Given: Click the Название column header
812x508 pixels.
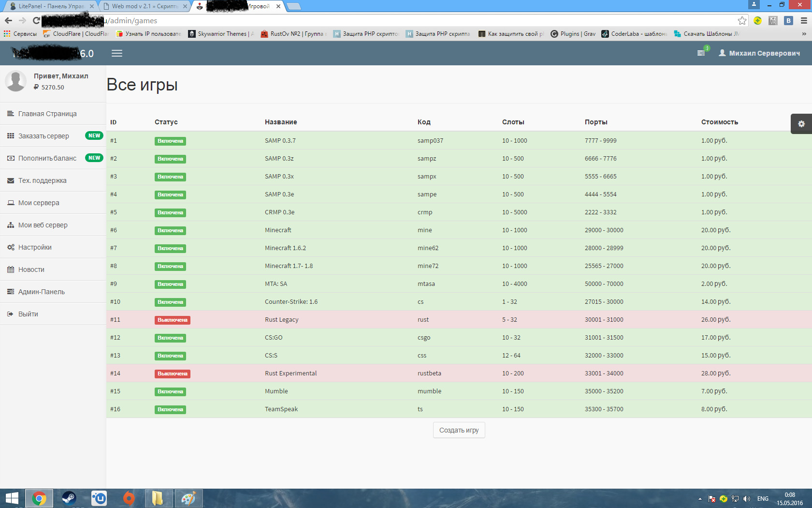Looking at the screenshot, I should click(x=281, y=122).
